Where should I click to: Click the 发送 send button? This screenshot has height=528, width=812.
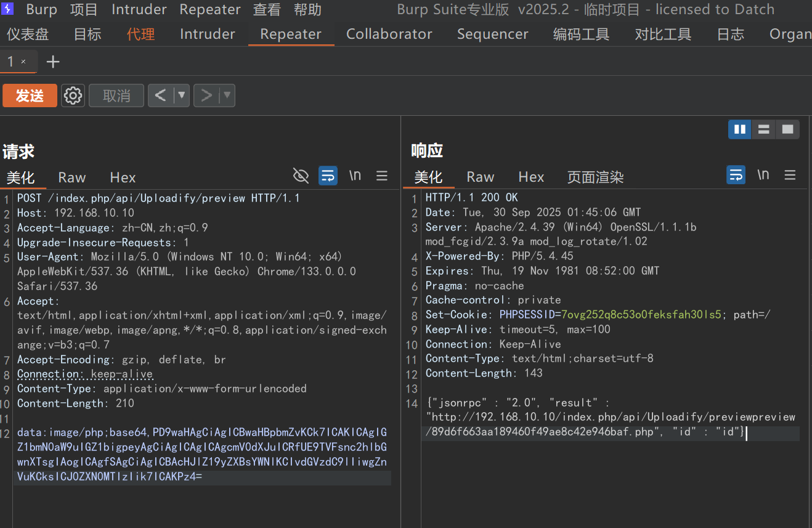pyautogui.click(x=30, y=95)
